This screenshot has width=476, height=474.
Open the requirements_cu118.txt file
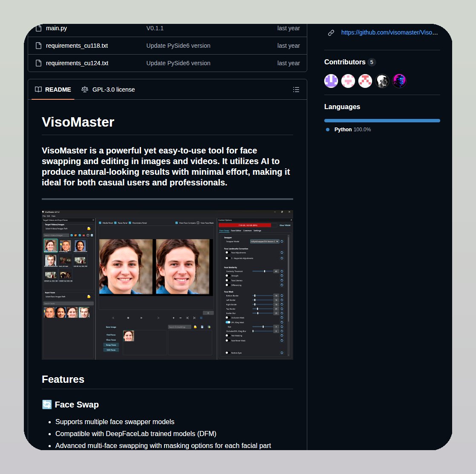click(x=77, y=46)
